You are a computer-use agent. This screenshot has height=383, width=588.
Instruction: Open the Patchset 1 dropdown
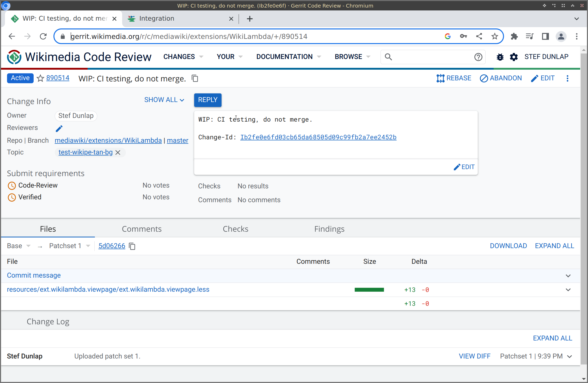coord(69,246)
